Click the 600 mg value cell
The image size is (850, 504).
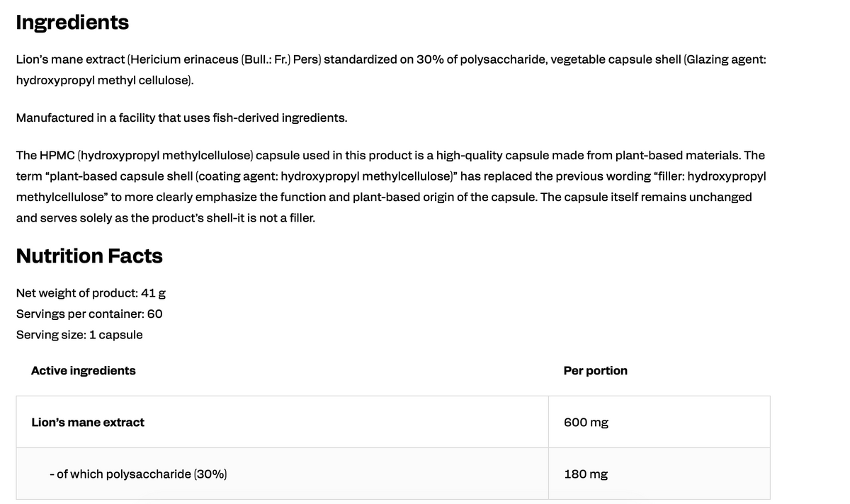coord(659,422)
